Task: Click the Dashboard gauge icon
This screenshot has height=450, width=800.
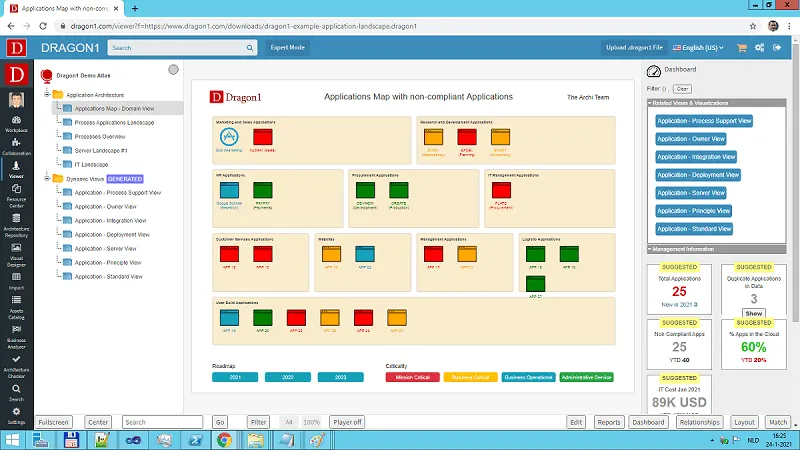Action: [x=654, y=71]
